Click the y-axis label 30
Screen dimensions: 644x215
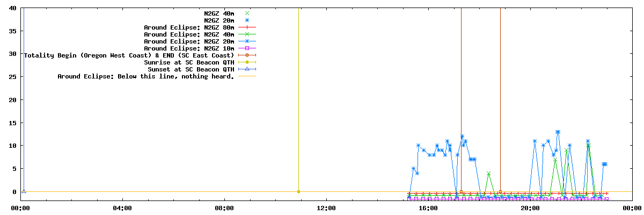pyautogui.click(x=13, y=54)
